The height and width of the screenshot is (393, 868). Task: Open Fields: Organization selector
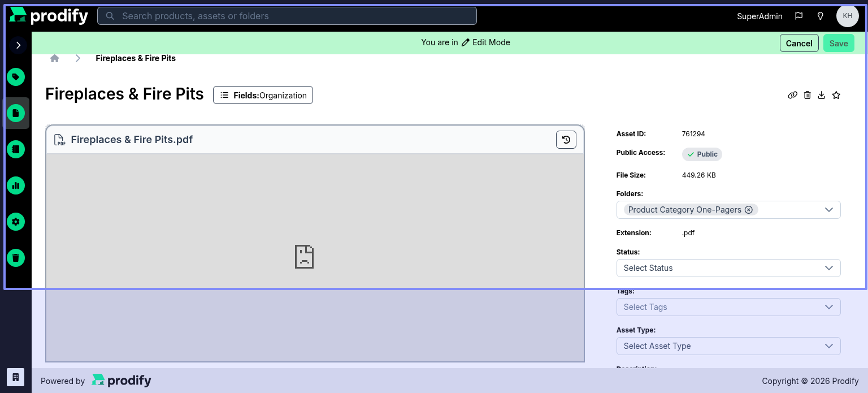click(x=263, y=95)
